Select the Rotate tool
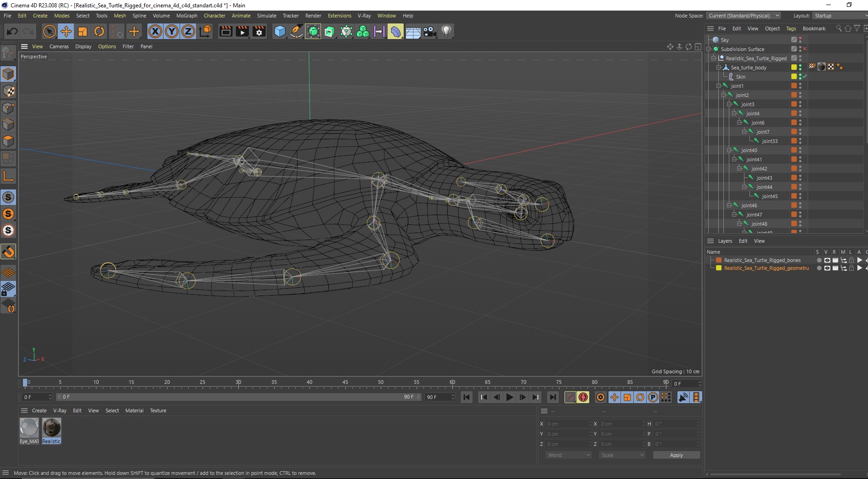Image resolution: width=868 pixels, height=479 pixels. coord(99,31)
